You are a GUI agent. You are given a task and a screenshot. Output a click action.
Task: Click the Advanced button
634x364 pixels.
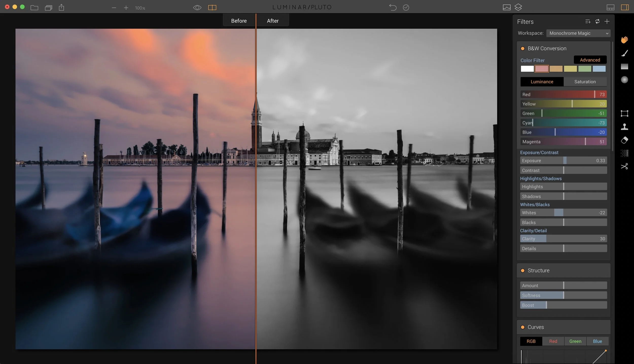click(590, 60)
